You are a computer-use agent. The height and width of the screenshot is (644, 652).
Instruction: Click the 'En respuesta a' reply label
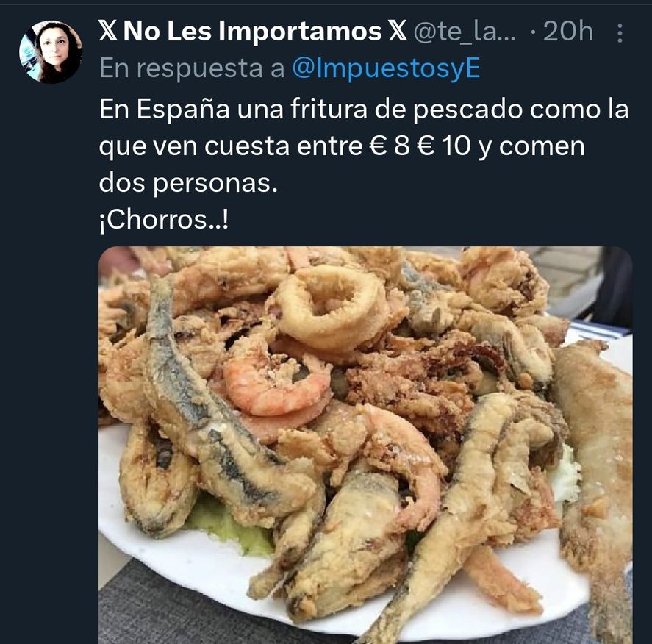192,68
